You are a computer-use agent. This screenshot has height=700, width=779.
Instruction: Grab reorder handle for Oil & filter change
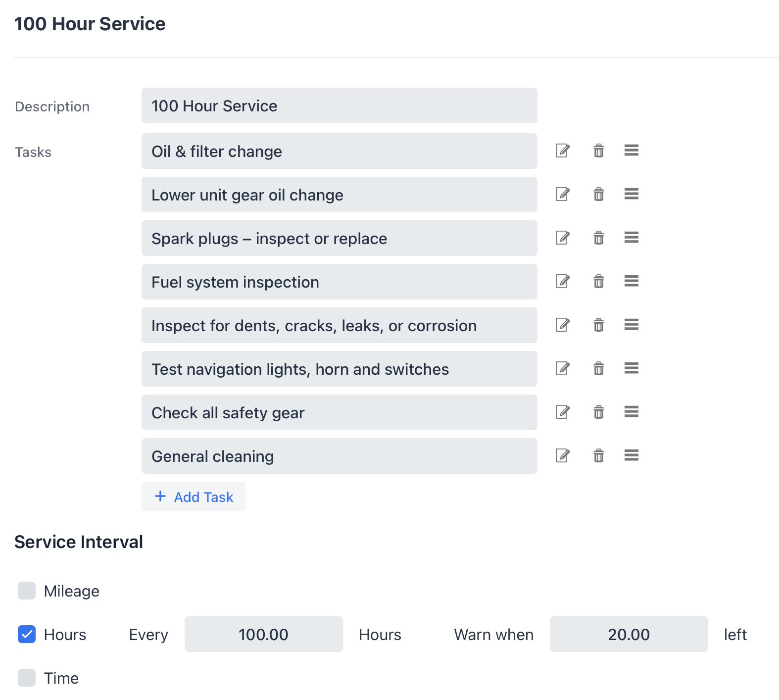click(x=632, y=150)
